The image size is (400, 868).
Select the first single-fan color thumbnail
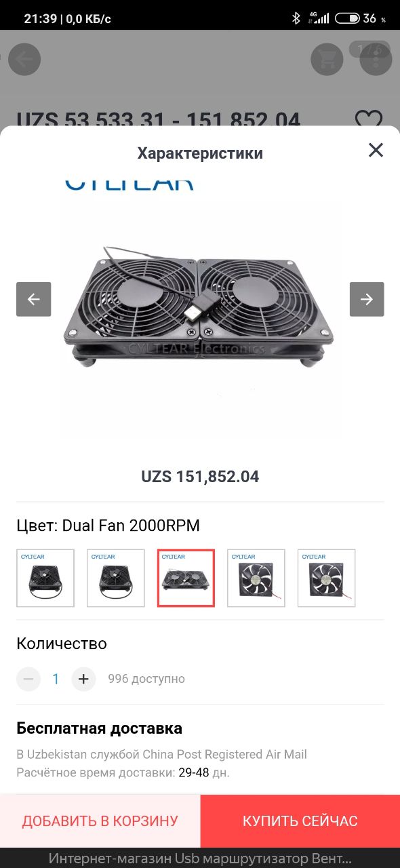coord(45,578)
